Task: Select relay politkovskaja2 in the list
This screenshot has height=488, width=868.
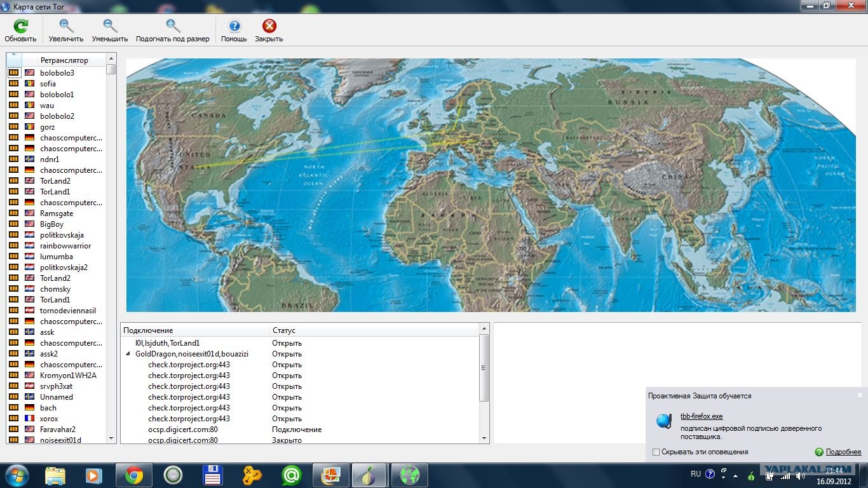Action: tap(64, 268)
